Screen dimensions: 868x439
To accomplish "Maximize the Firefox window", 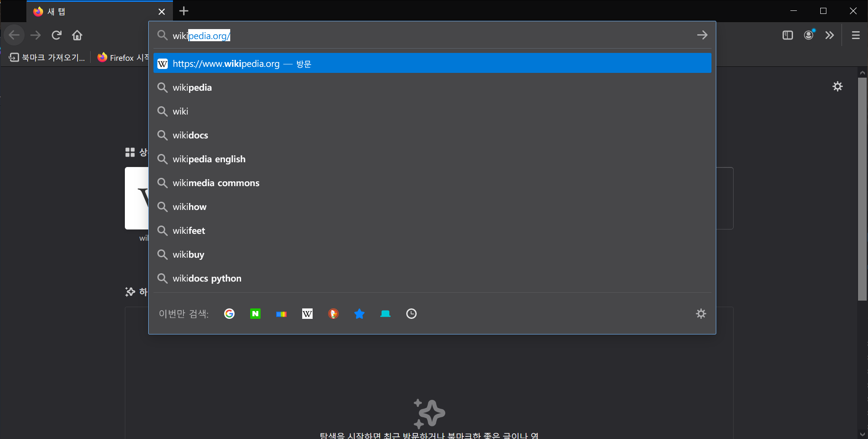I will coord(823,11).
